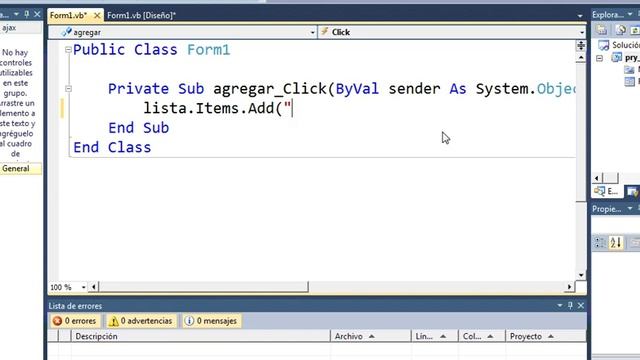Click the error icon in 0 errores button

pyautogui.click(x=57, y=321)
